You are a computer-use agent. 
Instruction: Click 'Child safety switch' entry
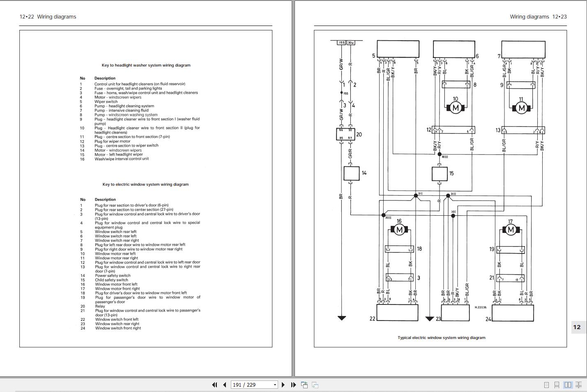pos(111,280)
